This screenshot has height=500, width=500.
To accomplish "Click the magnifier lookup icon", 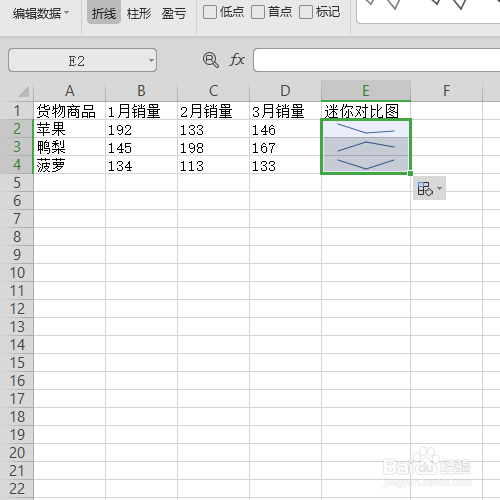I will (x=211, y=60).
